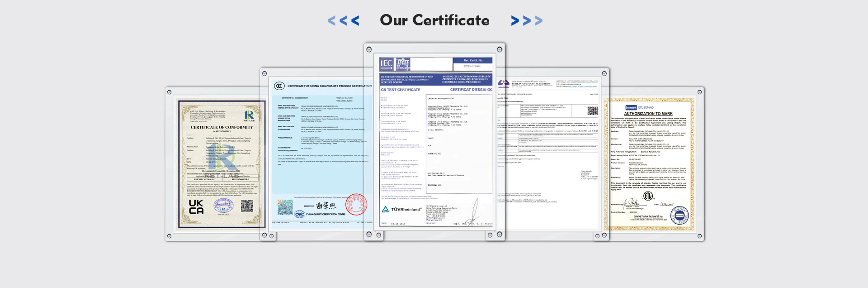Click the UKCA logo on conformity certificate
The width and height of the screenshot is (868, 288).
[196, 206]
